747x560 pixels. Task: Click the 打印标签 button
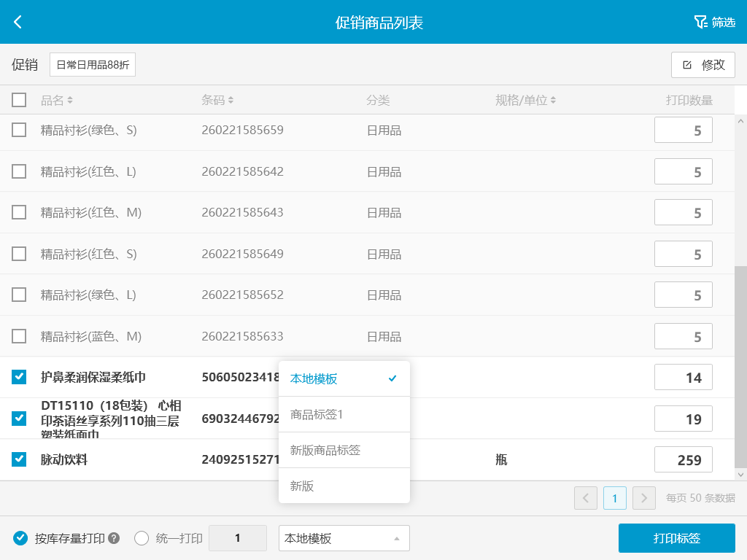676,538
